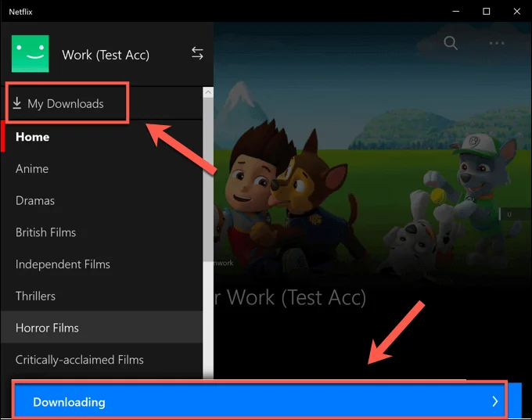Click the sidebar scrollbar up arrow

coord(208,92)
